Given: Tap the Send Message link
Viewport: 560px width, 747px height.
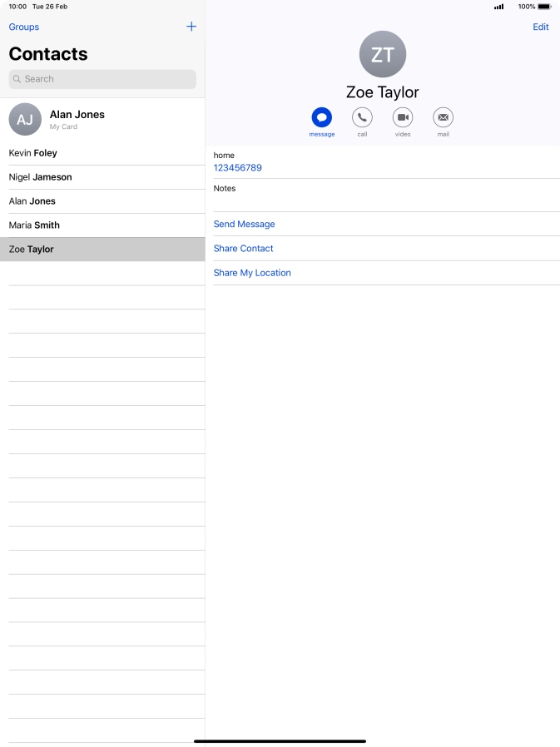Looking at the screenshot, I should (x=244, y=225).
